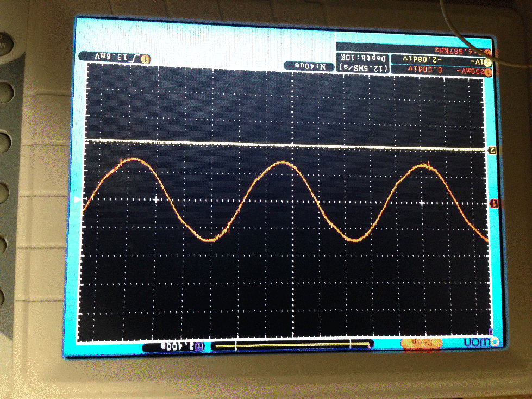Select the 4.587KHz frequency readout bar

413,49
